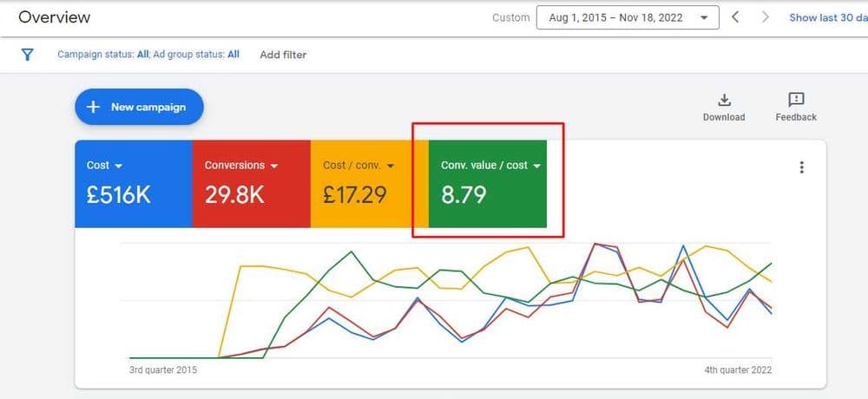
Task: Open the three-dot more options menu
Action: pos(801,167)
